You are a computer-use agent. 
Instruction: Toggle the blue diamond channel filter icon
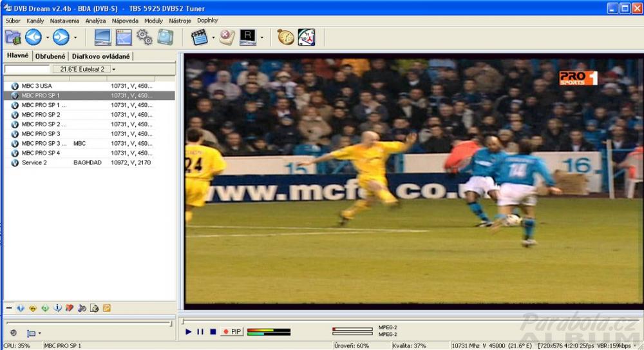[x=21, y=308]
